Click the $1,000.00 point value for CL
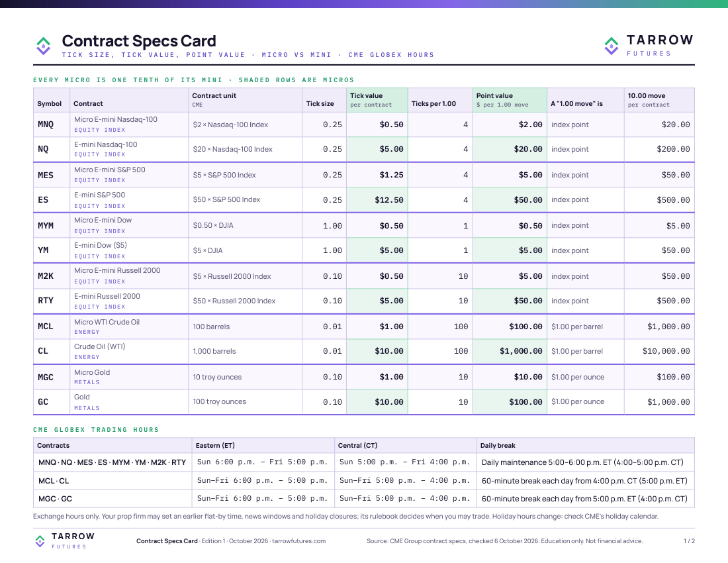 [521, 351]
